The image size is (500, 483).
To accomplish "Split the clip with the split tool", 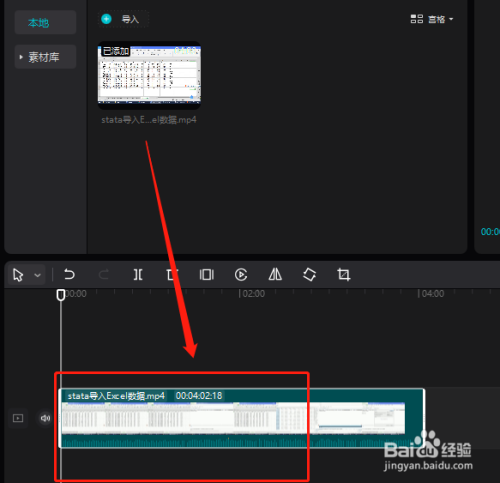I will (138, 275).
